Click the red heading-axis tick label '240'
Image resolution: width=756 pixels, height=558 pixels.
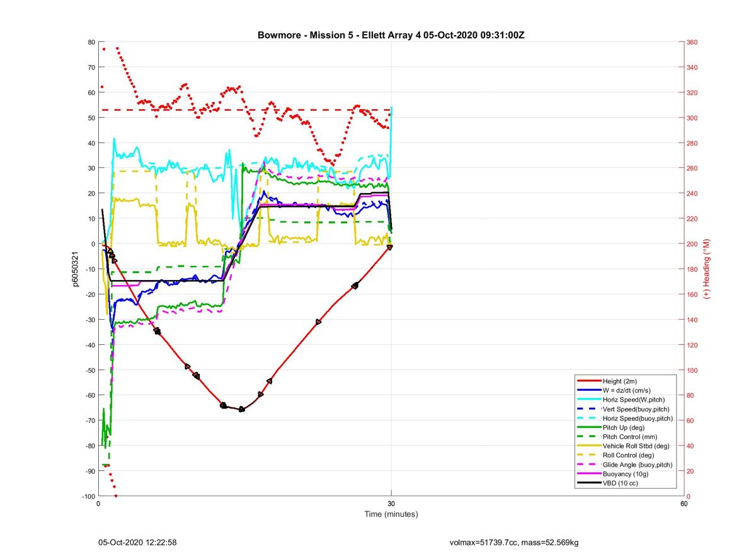[692, 194]
